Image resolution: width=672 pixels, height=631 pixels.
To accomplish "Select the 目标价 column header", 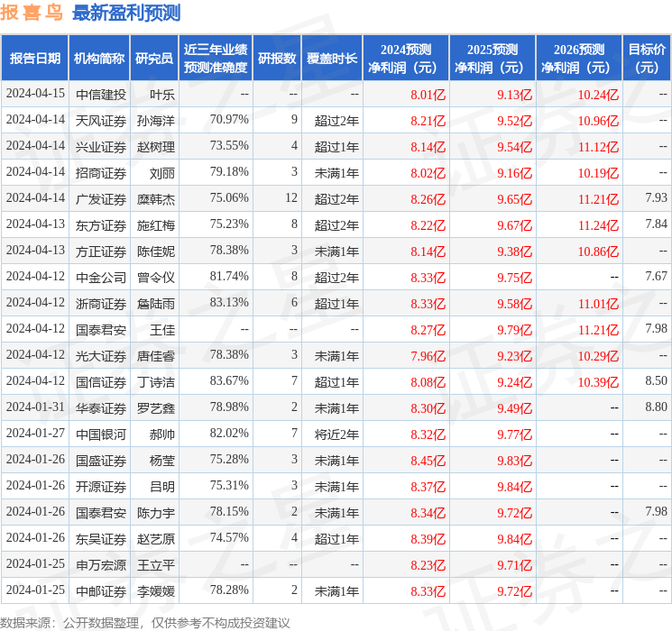I will [x=647, y=59].
